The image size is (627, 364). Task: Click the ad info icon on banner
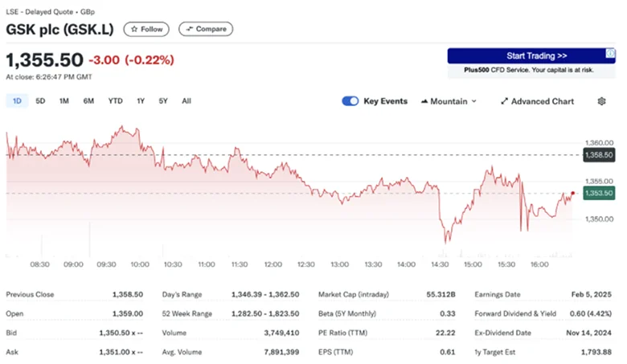click(610, 53)
